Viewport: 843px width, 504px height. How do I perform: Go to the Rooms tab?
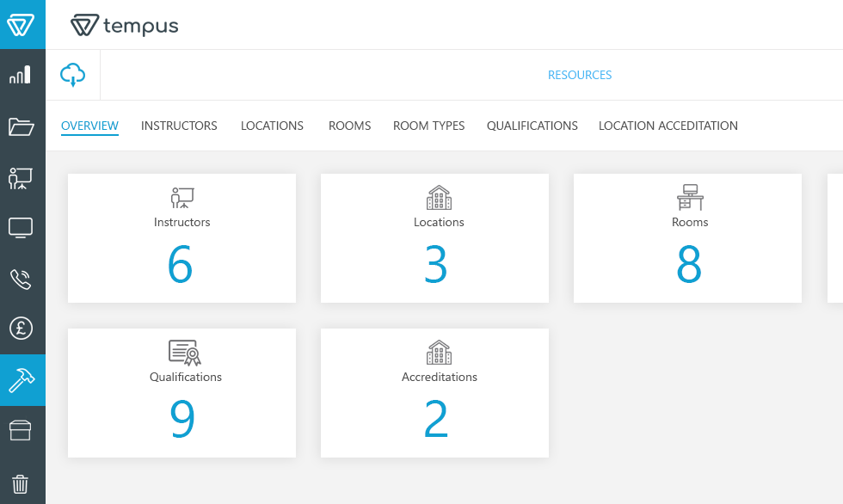(349, 126)
